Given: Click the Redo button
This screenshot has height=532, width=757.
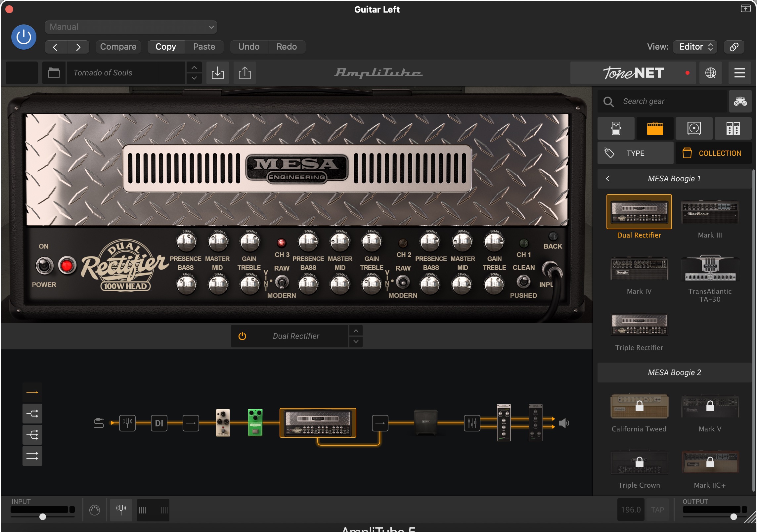Looking at the screenshot, I should coord(287,47).
